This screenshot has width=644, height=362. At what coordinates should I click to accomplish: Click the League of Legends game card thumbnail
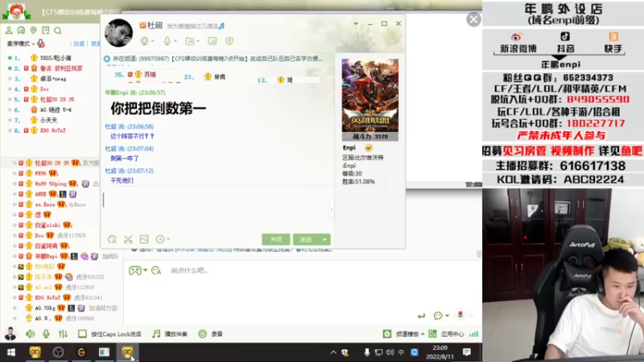[370, 100]
